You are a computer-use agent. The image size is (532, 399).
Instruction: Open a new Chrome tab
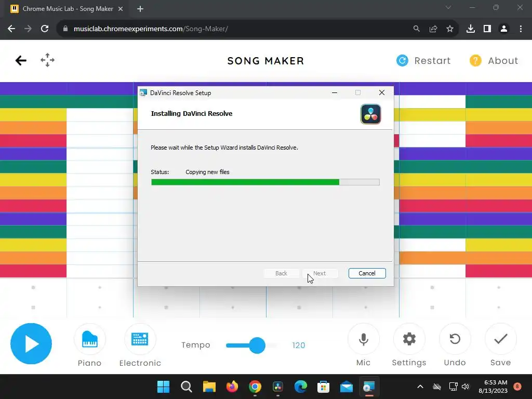click(x=140, y=9)
